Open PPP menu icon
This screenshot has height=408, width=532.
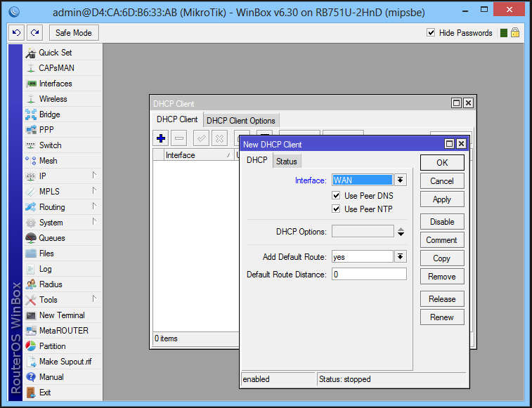pyautogui.click(x=31, y=130)
